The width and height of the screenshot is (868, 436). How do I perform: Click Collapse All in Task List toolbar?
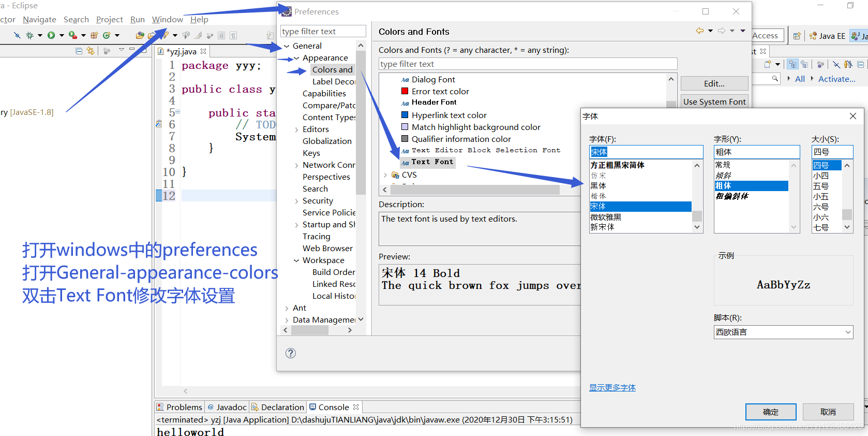click(860, 64)
